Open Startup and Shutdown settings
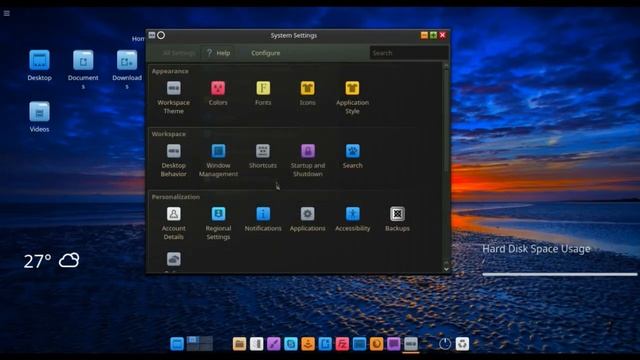Viewport: 640px width, 360px height. point(307,160)
